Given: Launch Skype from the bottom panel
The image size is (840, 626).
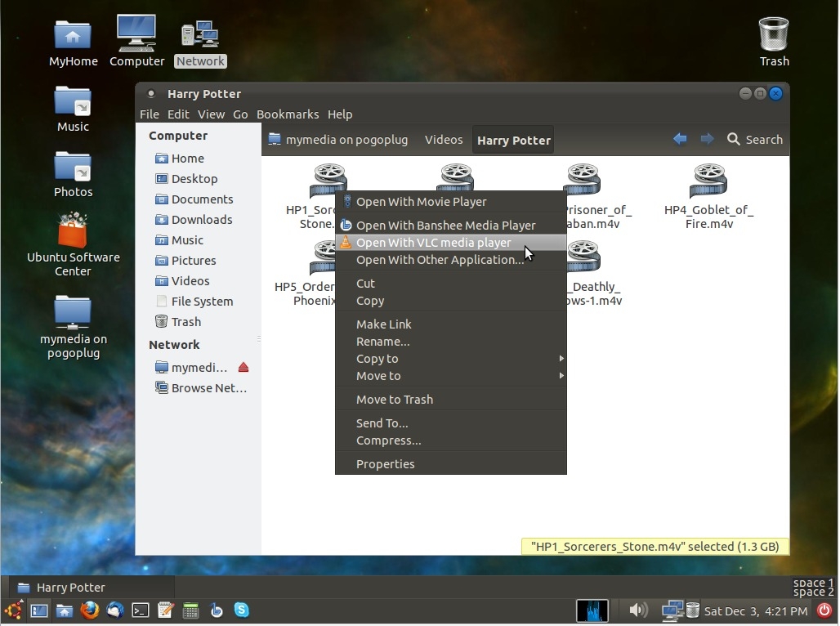Looking at the screenshot, I should 242,610.
